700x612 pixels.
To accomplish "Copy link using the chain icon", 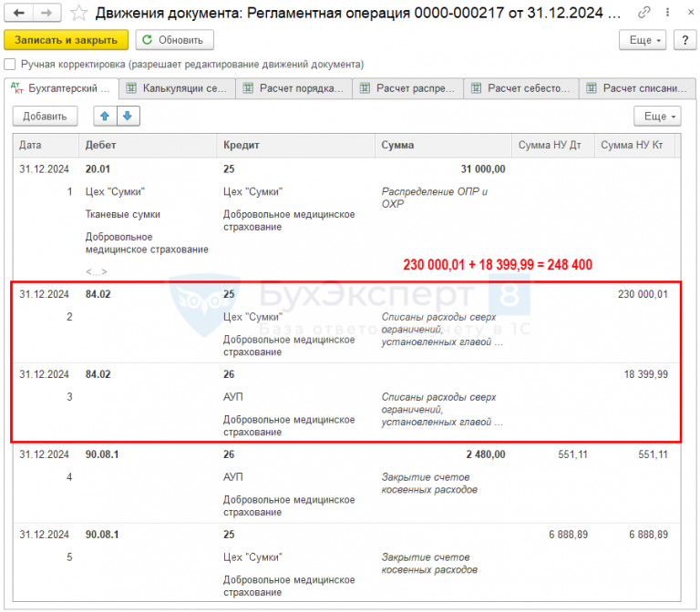I will tap(645, 13).
